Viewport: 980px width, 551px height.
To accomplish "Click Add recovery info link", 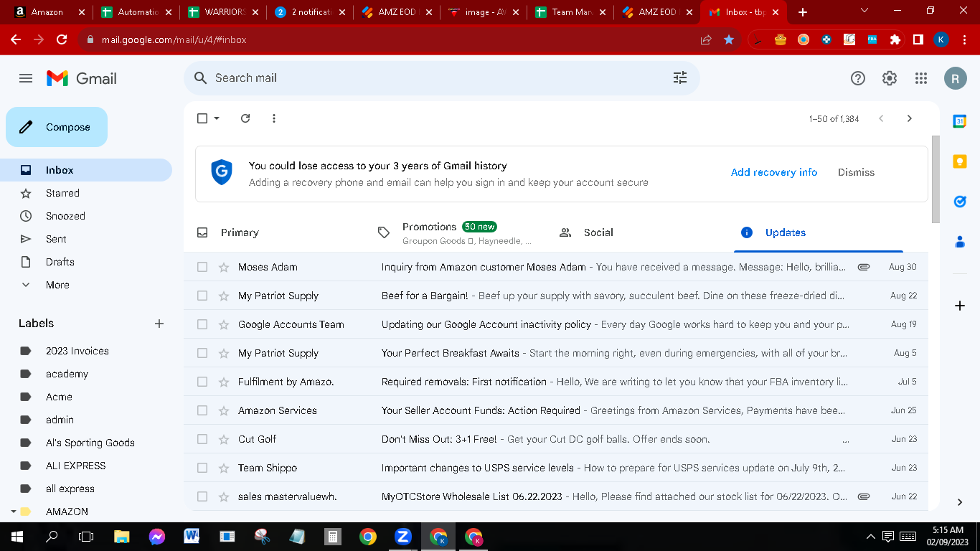I will (x=774, y=172).
